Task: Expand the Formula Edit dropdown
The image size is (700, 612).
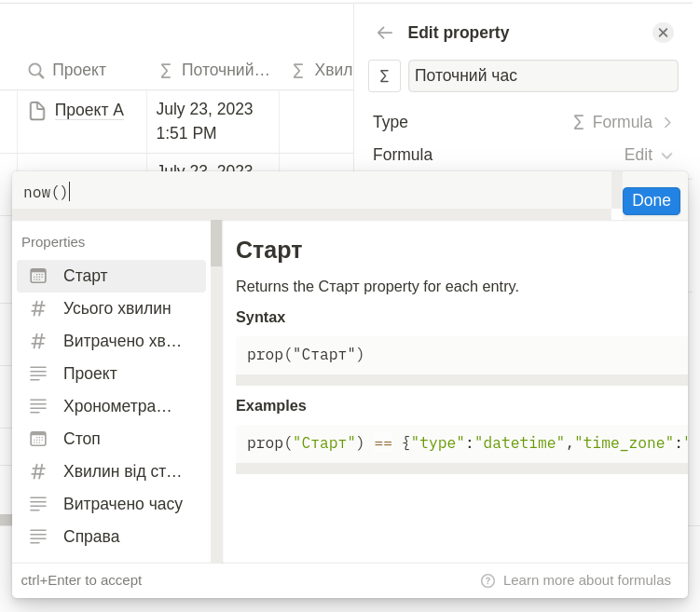Action: tap(648, 156)
